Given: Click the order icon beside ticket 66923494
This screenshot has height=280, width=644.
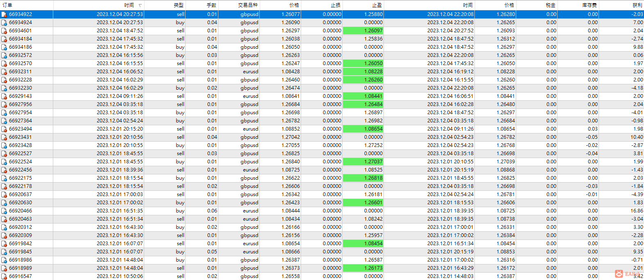Looking at the screenshot, I should pyautogui.click(x=4, y=129).
